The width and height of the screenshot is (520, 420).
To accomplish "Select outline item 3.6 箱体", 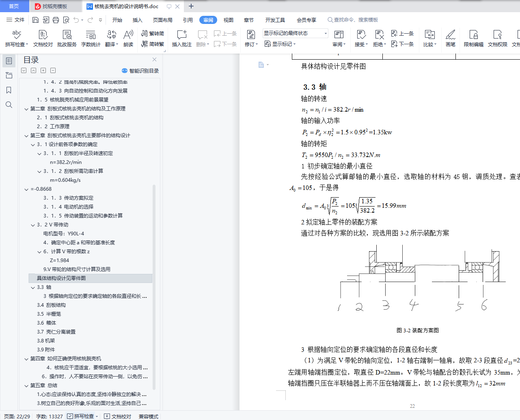I will [x=46, y=323].
